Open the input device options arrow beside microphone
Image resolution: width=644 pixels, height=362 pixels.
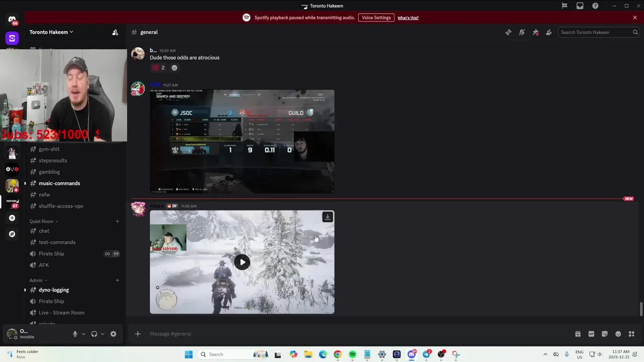coord(84,334)
